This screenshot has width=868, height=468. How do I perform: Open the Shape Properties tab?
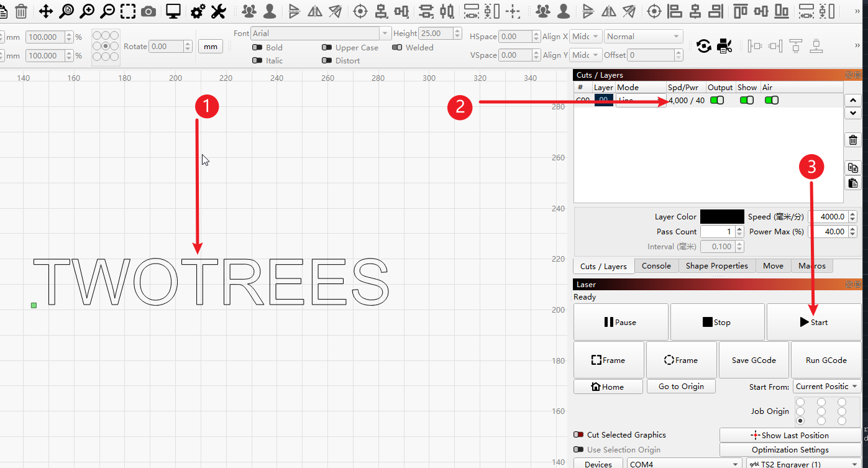coord(716,266)
